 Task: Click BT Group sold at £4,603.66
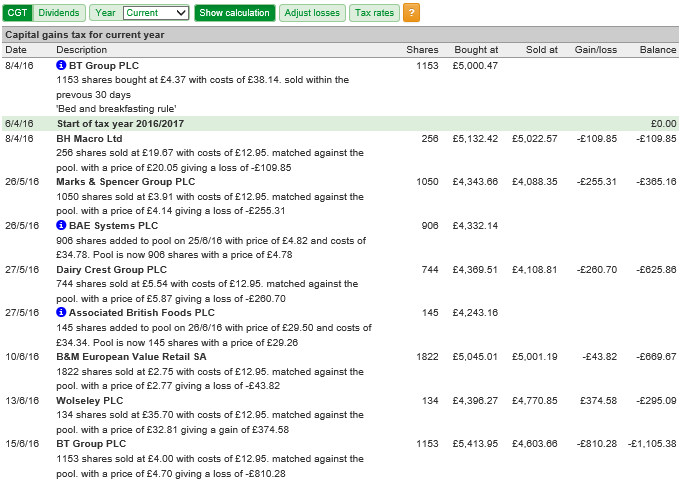point(534,444)
